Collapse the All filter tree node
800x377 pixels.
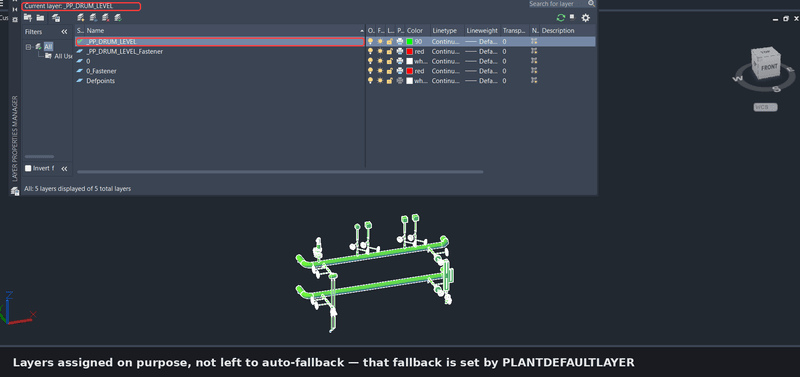[x=29, y=47]
